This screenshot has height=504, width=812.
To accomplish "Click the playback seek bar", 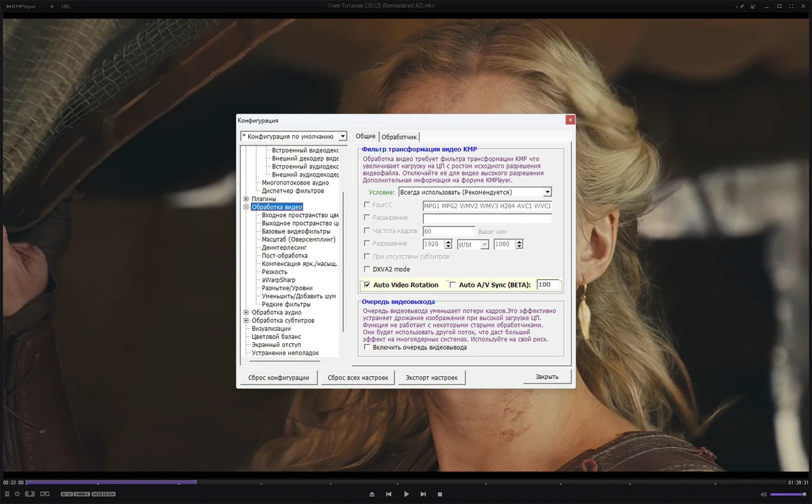I will [406, 482].
